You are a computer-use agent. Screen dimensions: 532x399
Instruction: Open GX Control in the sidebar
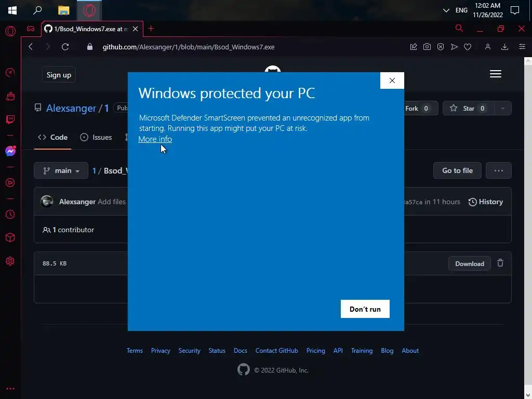pyautogui.click(x=10, y=72)
